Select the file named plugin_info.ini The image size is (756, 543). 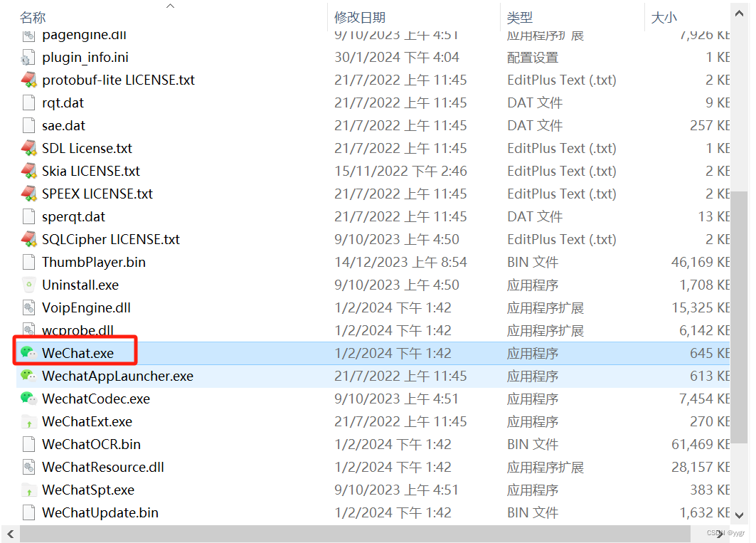click(85, 58)
